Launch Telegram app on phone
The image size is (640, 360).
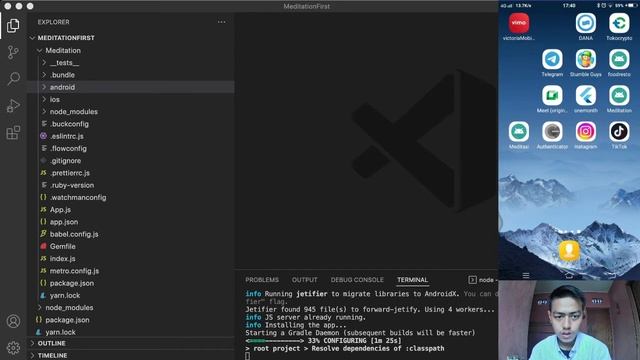pyautogui.click(x=552, y=60)
